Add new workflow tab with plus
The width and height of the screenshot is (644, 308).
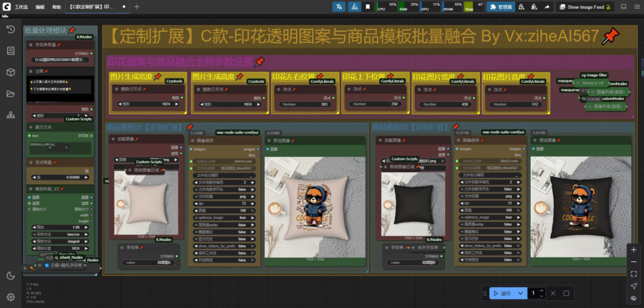coord(136,7)
